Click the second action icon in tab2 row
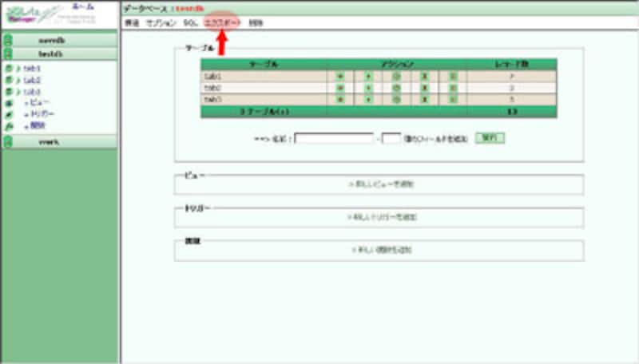The width and height of the screenshot is (639, 364). [368, 88]
